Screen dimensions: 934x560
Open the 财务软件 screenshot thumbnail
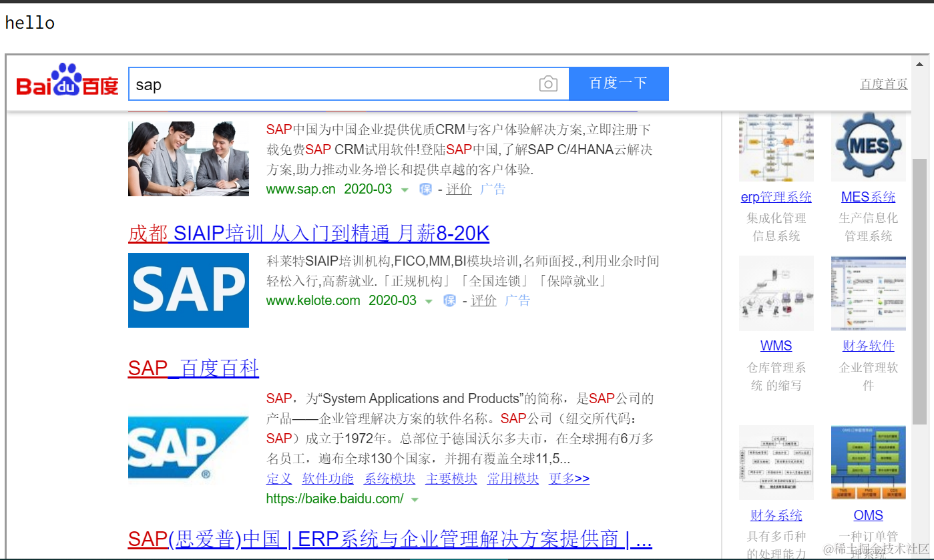coord(869,293)
